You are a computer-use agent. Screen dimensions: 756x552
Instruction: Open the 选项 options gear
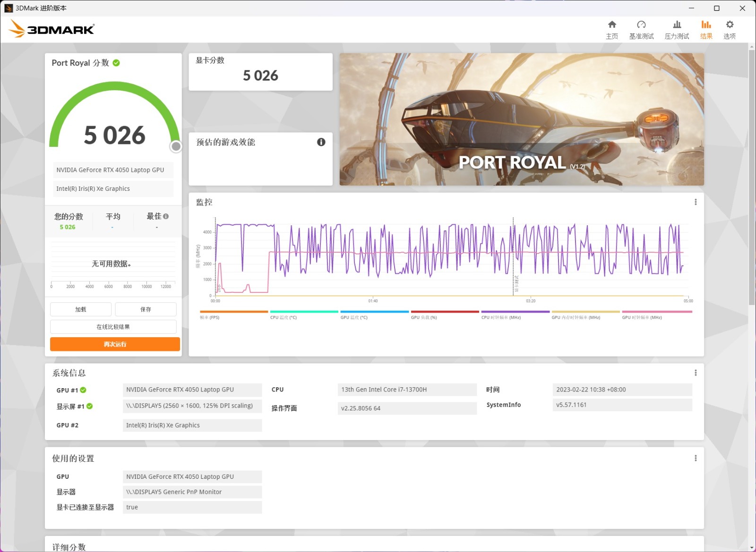730,30
